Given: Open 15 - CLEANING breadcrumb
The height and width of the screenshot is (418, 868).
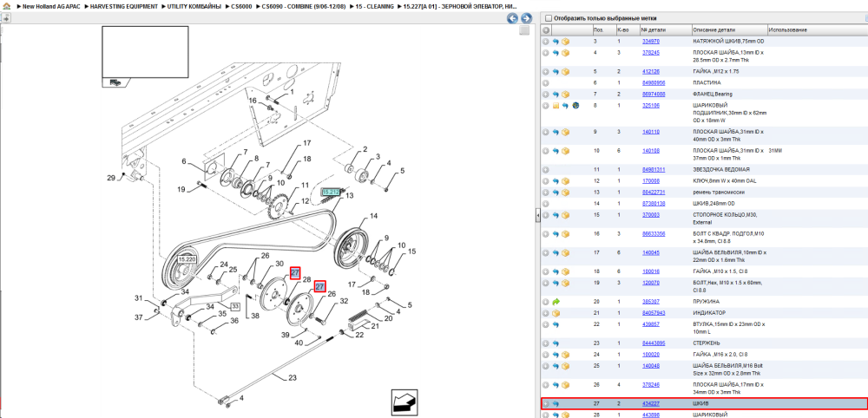Looking at the screenshot, I should 375,6.
